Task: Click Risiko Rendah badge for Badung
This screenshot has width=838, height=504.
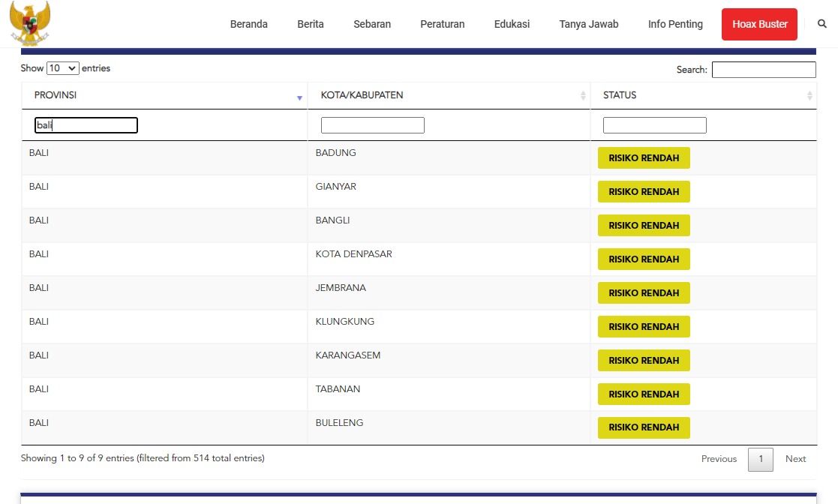Action: (x=643, y=158)
